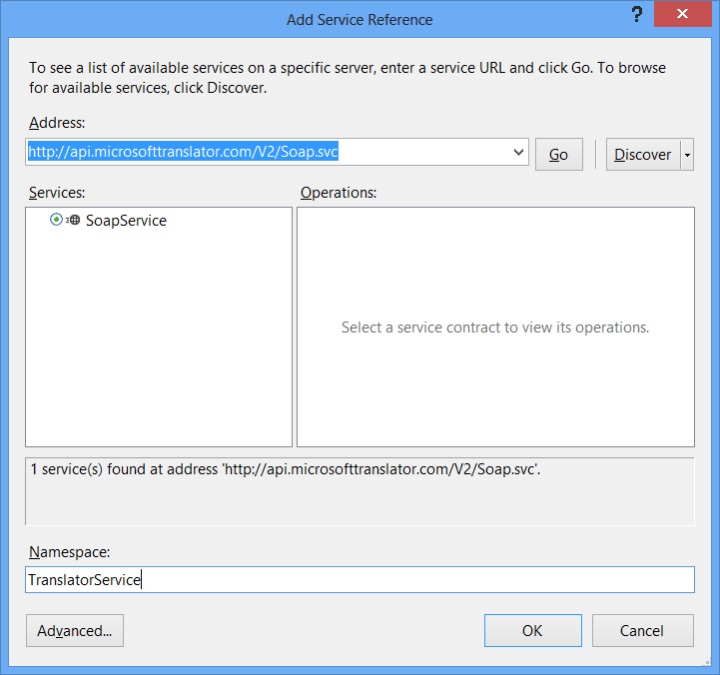Viewport: 720px width, 675px height.
Task: Click the Address label
Action: point(58,123)
